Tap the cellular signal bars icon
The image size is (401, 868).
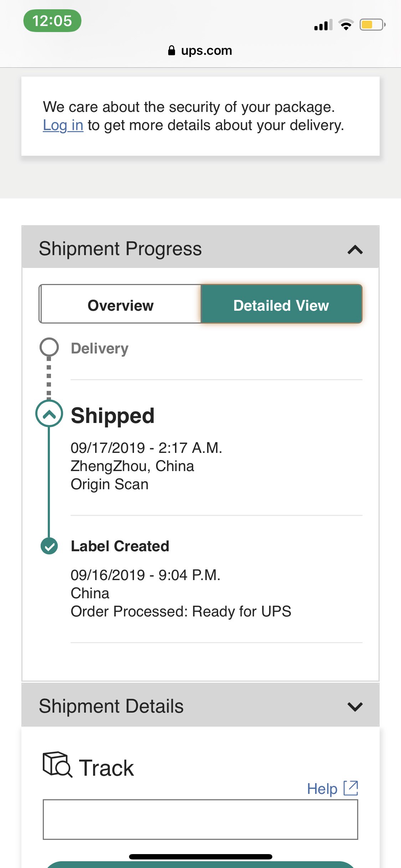click(323, 25)
